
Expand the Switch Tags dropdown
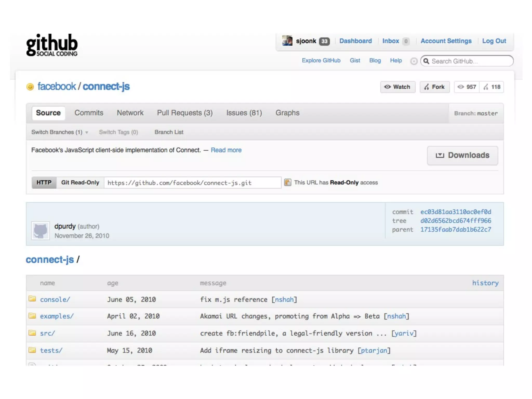pyautogui.click(x=118, y=132)
